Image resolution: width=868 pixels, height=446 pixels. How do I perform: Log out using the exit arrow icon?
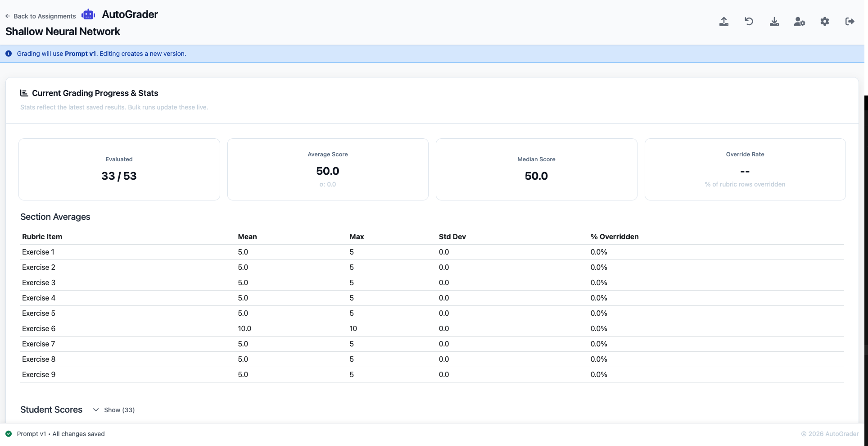pos(850,22)
